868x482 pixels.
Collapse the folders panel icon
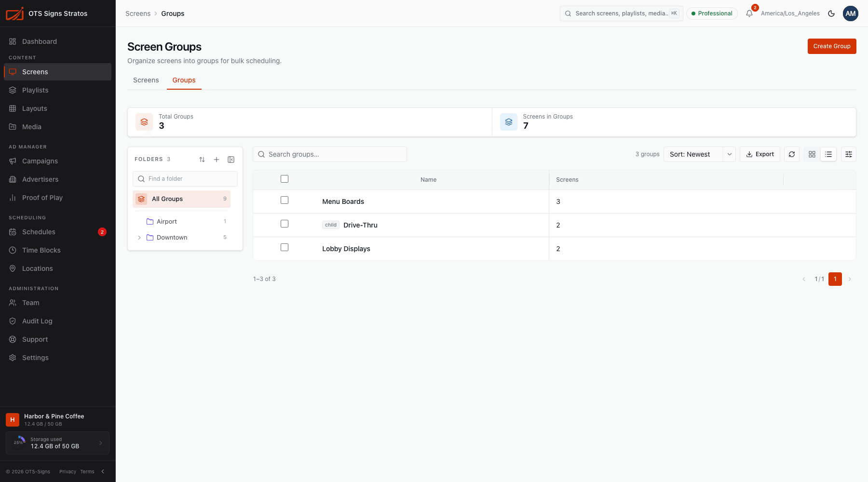pos(231,160)
